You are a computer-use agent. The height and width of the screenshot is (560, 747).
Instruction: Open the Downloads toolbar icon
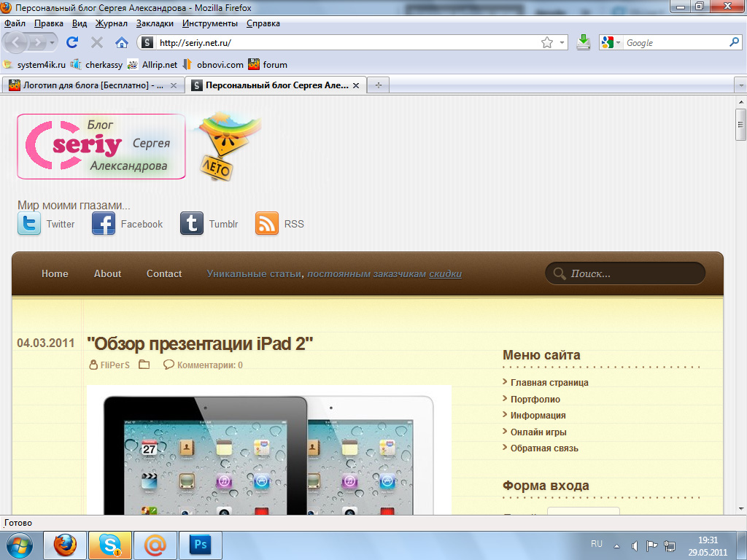[x=583, y=43]
